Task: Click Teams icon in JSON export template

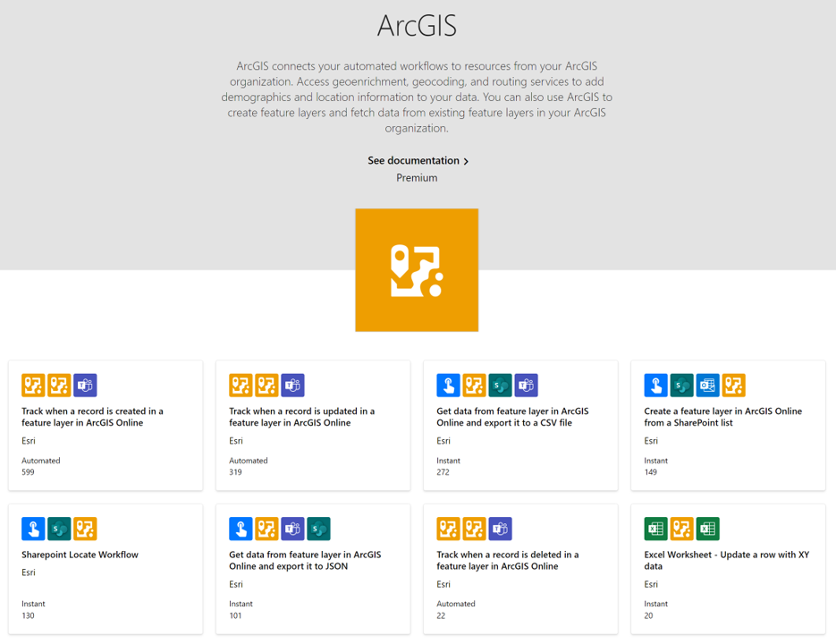Action: [292, 529]
